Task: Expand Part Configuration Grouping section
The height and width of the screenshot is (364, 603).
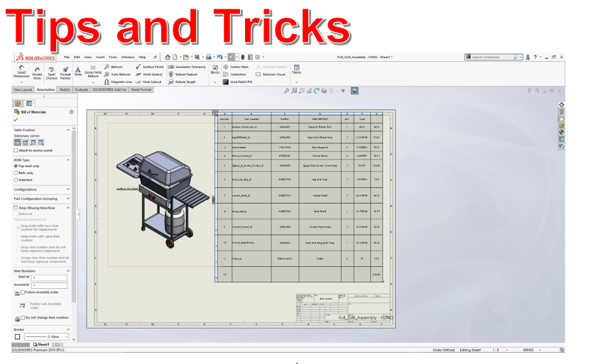Action: (x=68, y=199)
